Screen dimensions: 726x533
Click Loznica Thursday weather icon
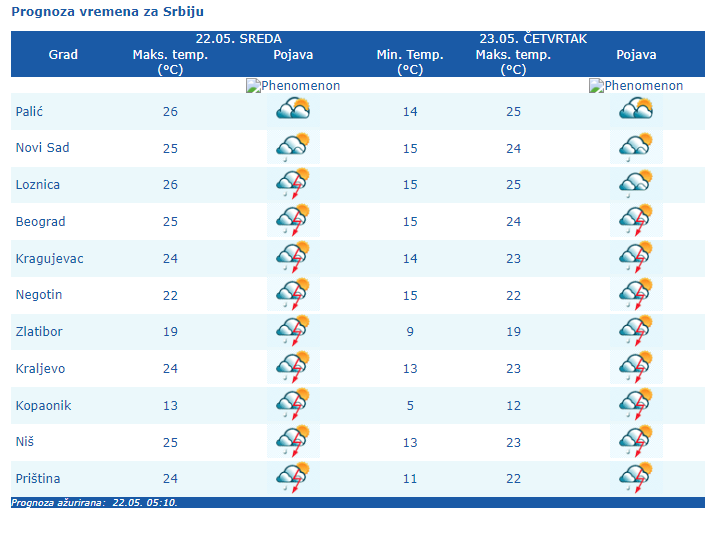coord(636,184)
